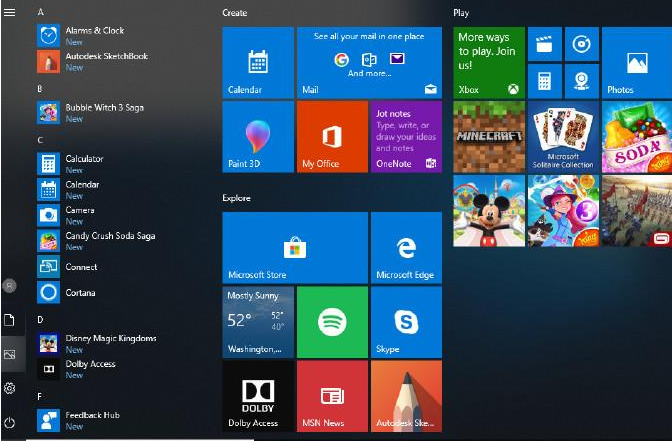This screenshot has width=672, height=441.
Task: Select Feedback Hub in the app list
Action: tap(92, 415)
